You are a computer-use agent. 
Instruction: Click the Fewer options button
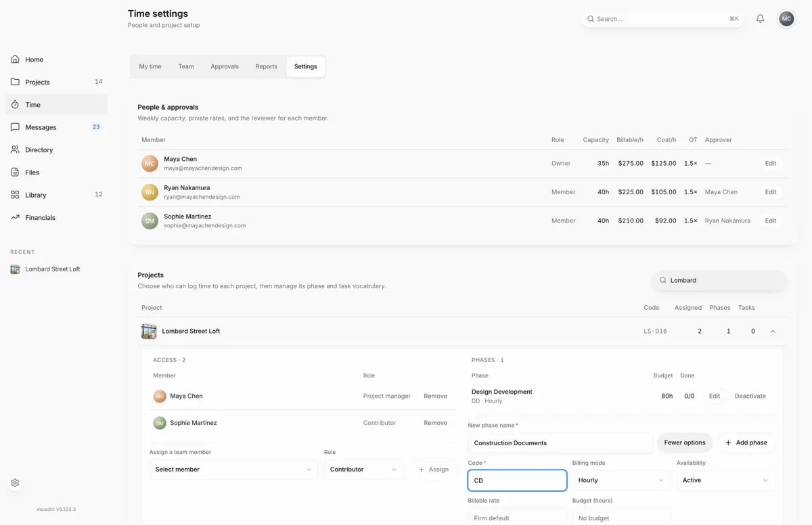tap(685, 443)
